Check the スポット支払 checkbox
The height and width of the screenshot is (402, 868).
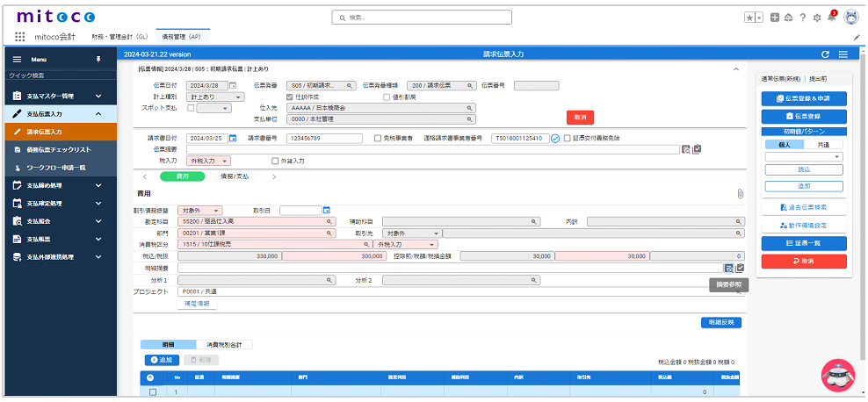tap(191, 108)
